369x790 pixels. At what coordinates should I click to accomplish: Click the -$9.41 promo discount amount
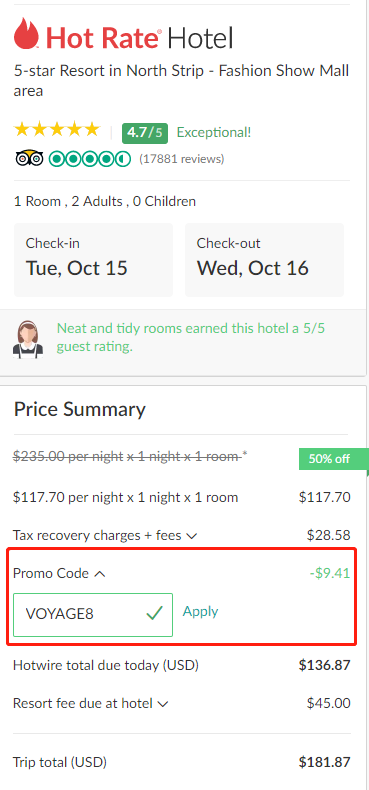329,573
